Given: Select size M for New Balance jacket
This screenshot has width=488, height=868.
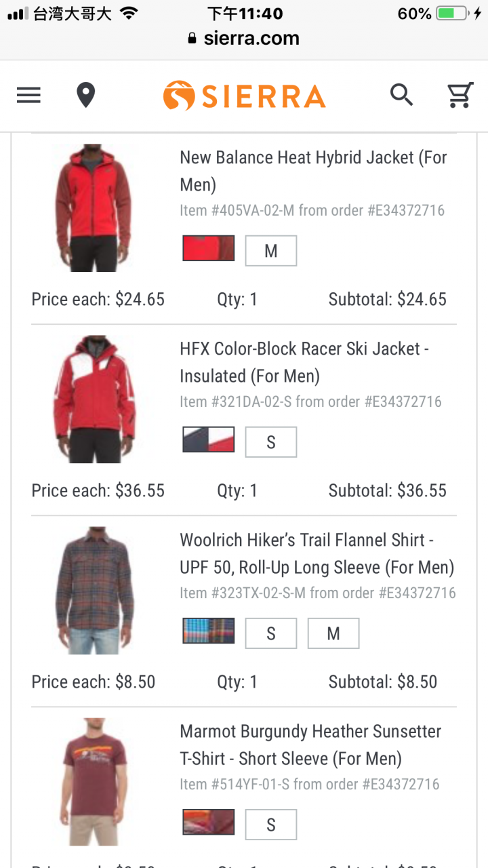Looking at the screenshot, I should [x=271, y=251].
